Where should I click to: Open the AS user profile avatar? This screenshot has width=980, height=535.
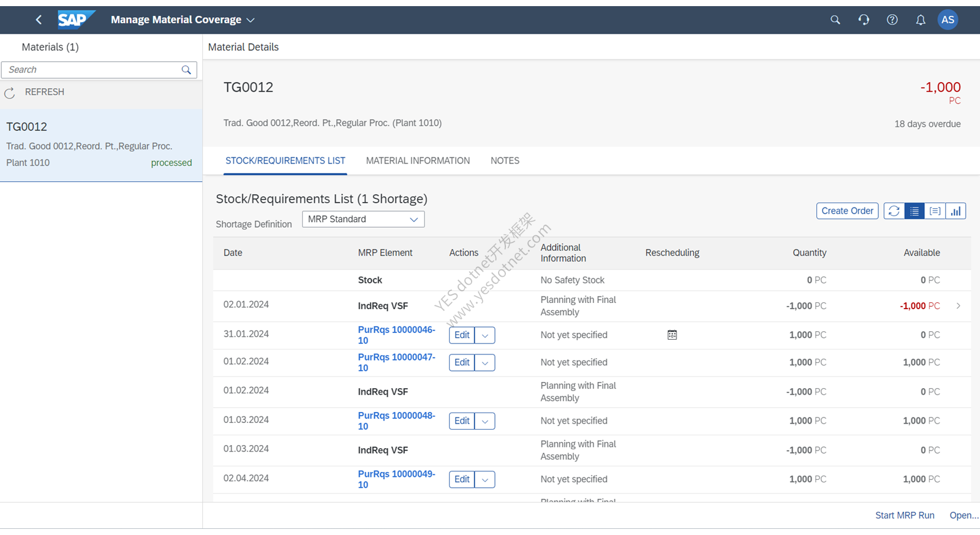coord(948,20)
